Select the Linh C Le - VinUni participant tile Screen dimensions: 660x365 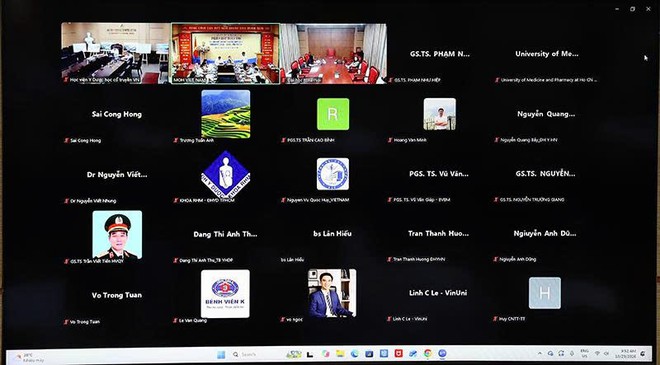[439, 293]
